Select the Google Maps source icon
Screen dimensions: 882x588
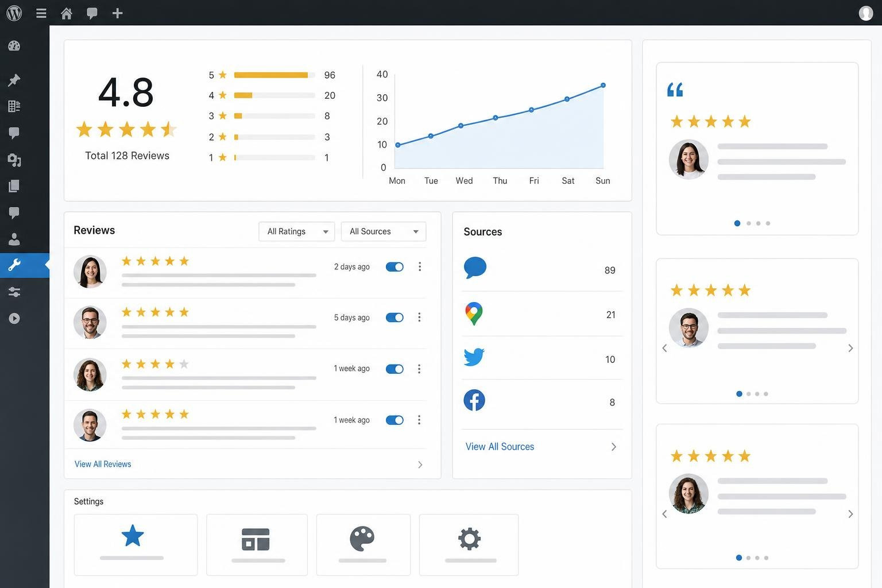(x=474, y=314)
